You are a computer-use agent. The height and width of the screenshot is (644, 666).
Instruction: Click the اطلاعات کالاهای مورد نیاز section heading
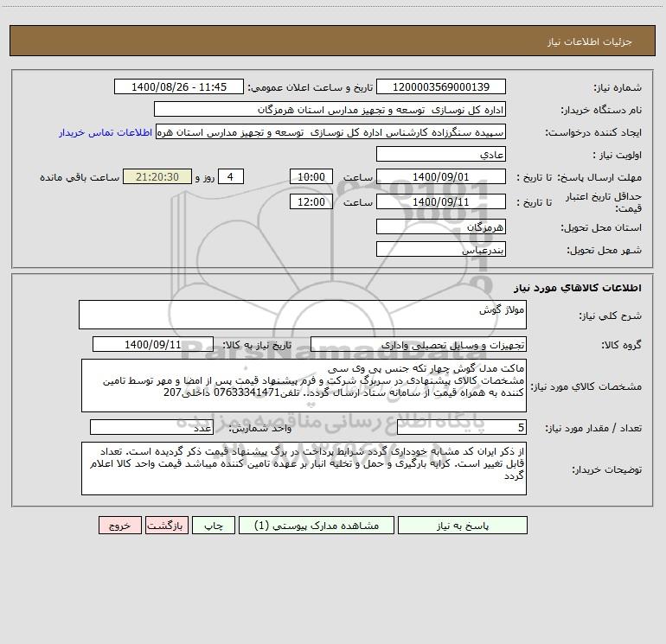(578, 288)
